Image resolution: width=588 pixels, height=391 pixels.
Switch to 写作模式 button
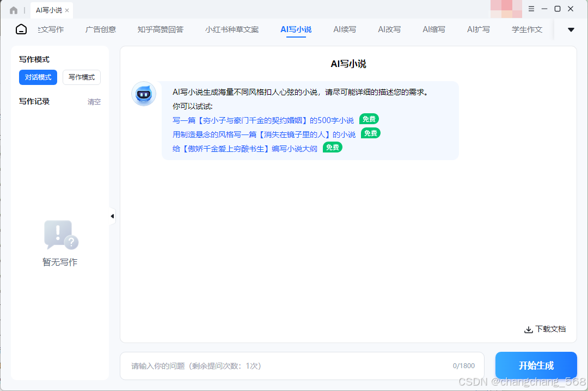point(82,77)
